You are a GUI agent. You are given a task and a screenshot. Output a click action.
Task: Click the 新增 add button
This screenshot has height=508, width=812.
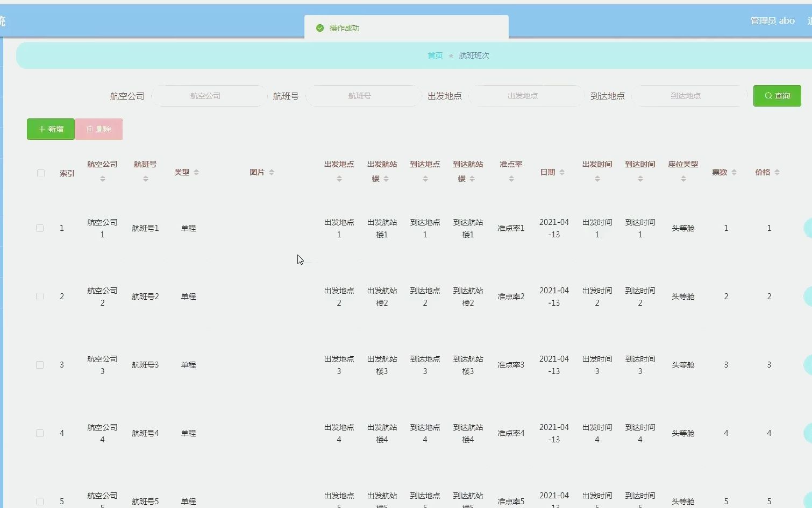[x=51, y=129]
